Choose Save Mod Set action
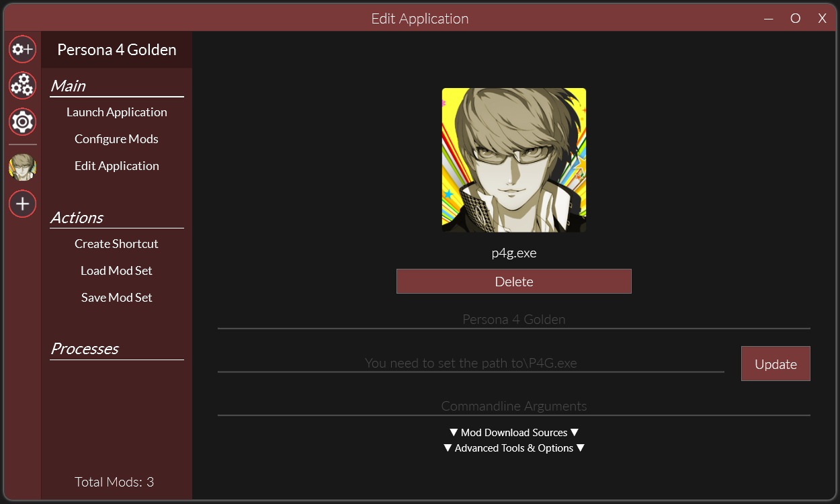840x504 pixels. click(x=117, y=298)
